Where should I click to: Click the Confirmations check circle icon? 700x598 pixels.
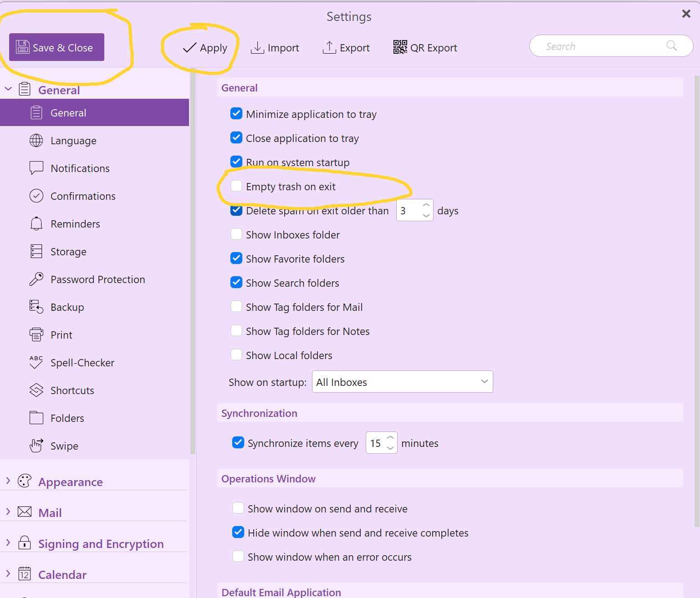(36, 196)
